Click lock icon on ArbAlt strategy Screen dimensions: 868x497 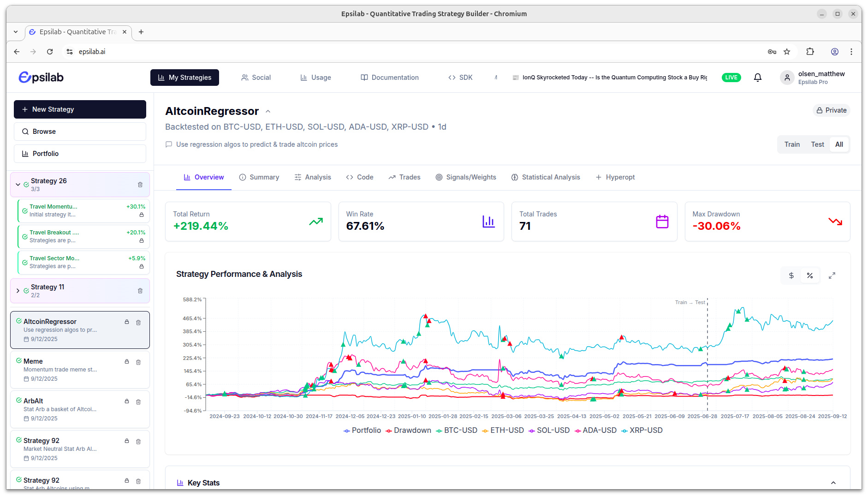coord(127,401)
